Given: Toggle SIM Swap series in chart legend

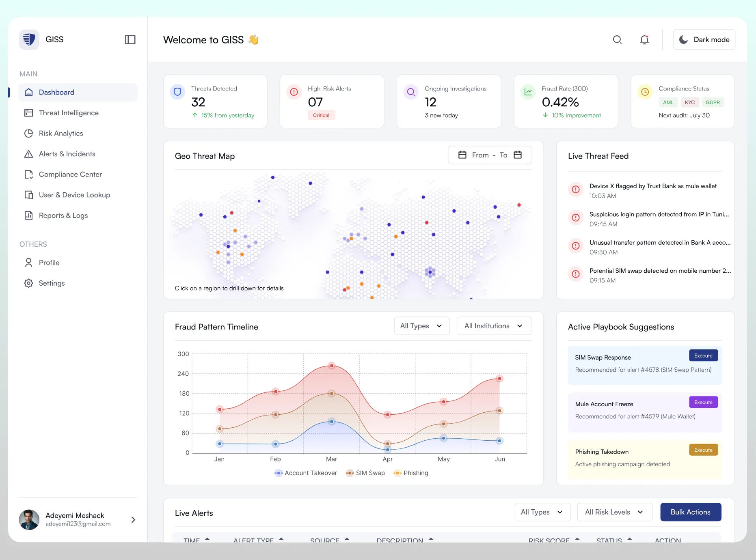Looking at the screenshot, I should [365, 473].
